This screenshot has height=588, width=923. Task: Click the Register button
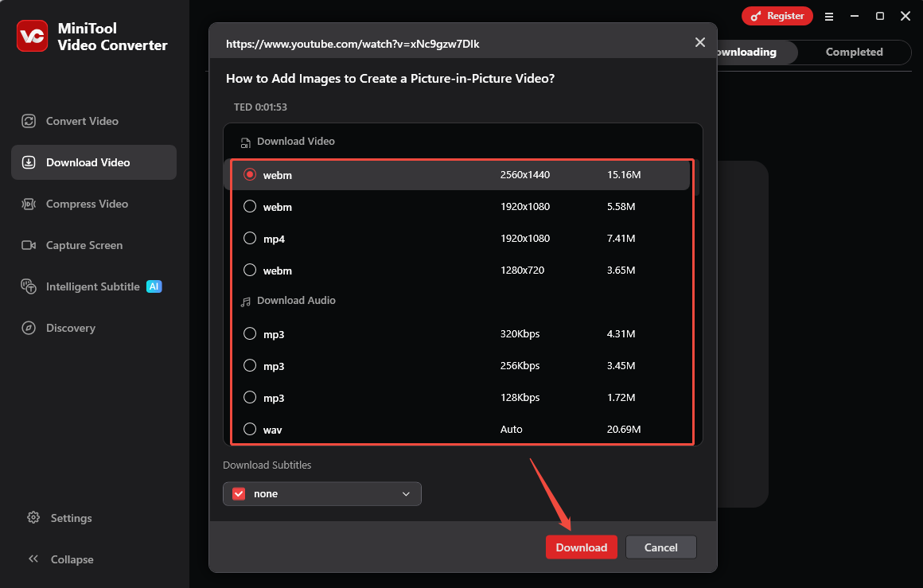777,15
